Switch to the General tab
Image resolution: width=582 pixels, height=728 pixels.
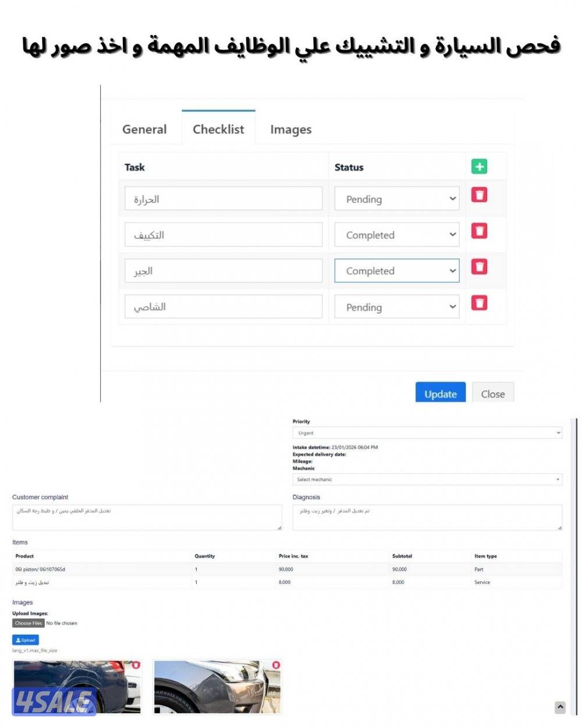(144, 129)
